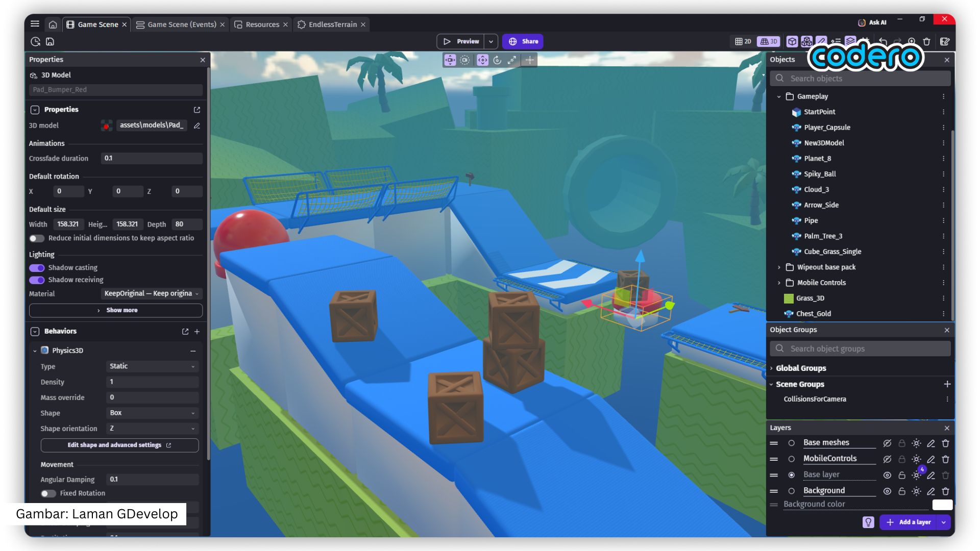Toggle the Objects panel cube icon
Viewport: 980px width, 551px height.
[792, 41]
